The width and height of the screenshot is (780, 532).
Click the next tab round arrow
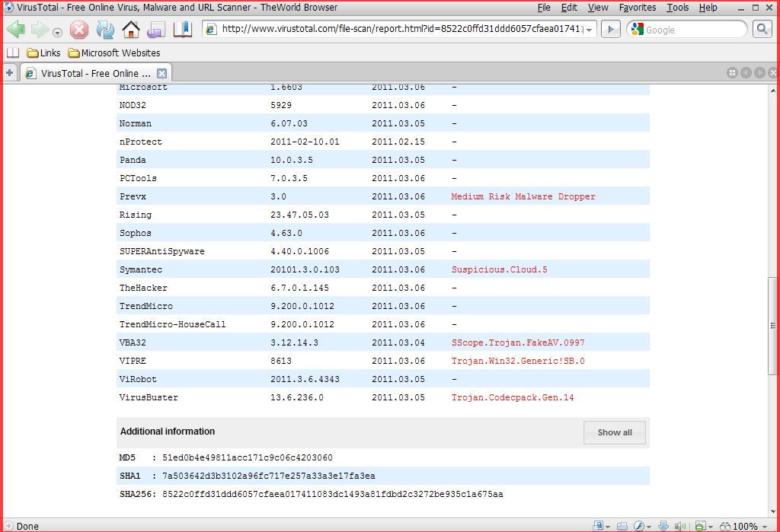tap(759, 72)
